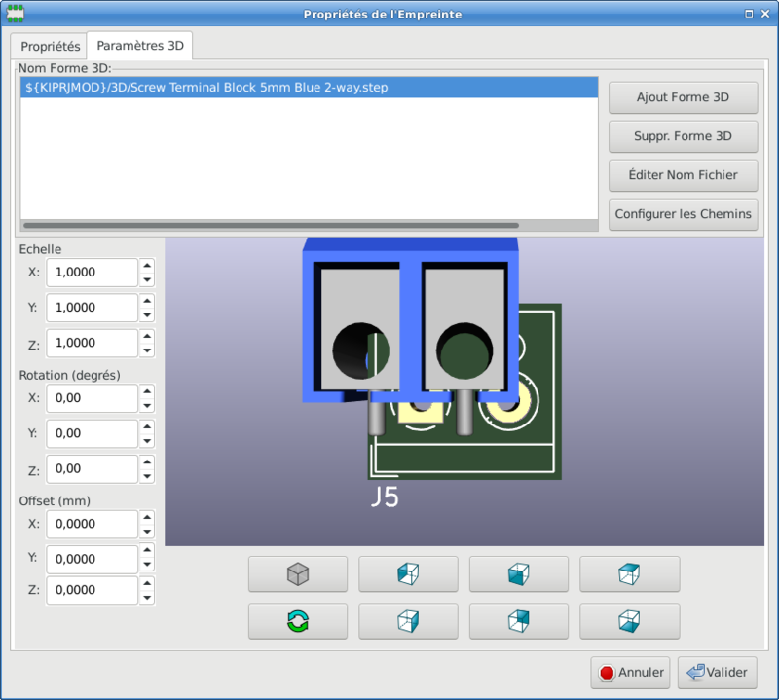
Task: Decrease Offset X with down arrow
Action: [x=147, y=532]
